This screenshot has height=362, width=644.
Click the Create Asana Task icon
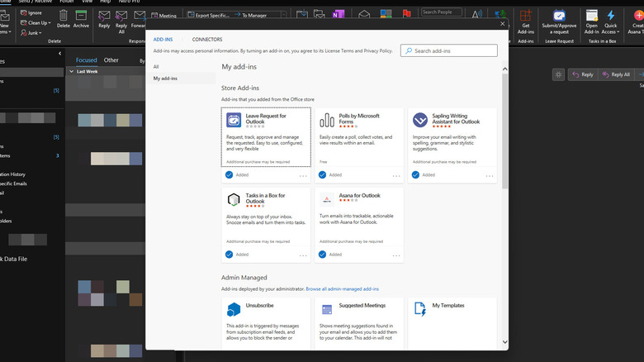point(639,16)
